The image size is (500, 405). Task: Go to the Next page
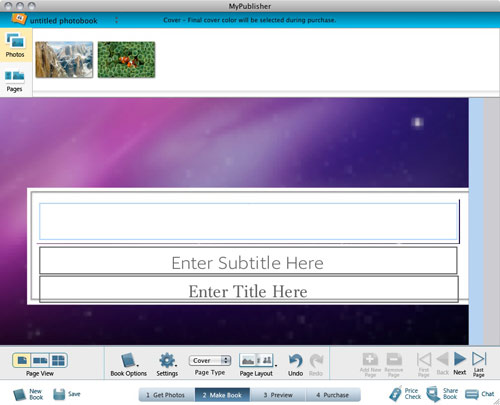coord(460,364)
